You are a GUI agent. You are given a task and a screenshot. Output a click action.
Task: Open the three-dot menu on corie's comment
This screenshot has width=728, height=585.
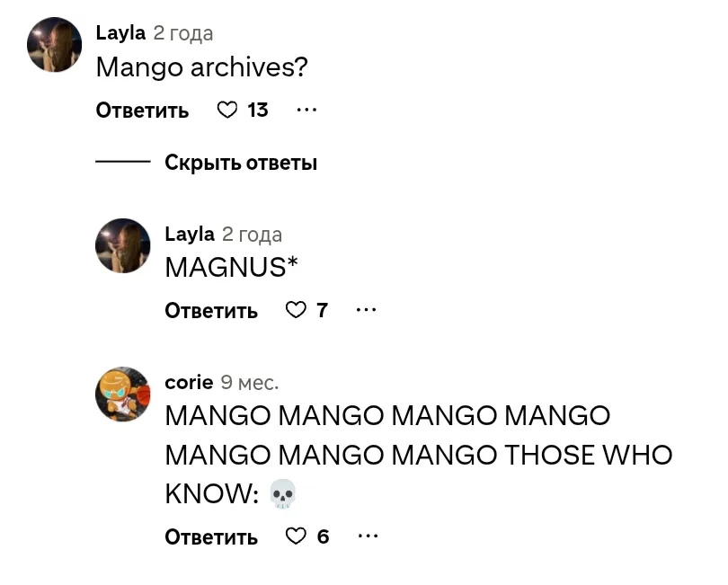tap(368, 536)
